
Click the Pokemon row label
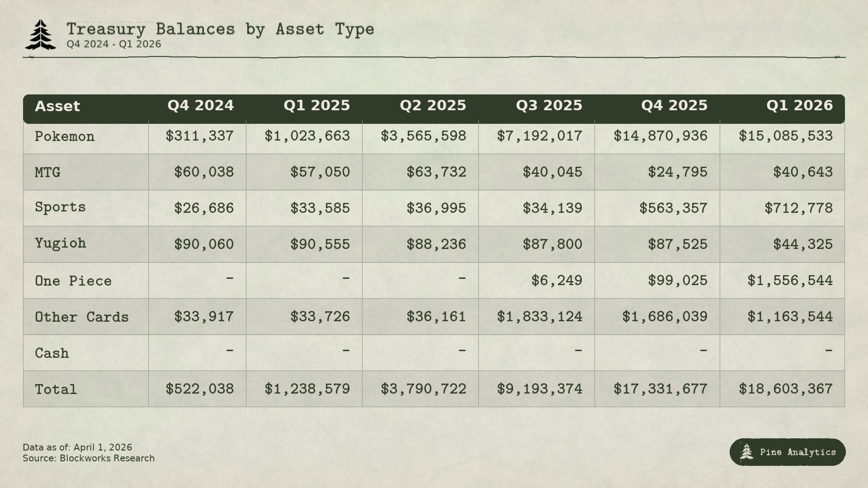(65, 136)
